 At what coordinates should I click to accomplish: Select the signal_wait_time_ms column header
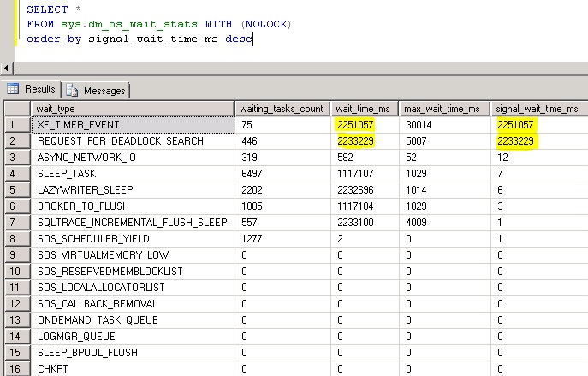point(538,109)
